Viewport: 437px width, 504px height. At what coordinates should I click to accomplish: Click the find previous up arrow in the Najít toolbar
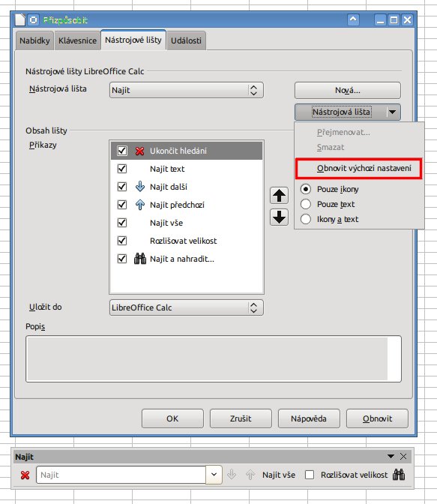click(250, 475)
